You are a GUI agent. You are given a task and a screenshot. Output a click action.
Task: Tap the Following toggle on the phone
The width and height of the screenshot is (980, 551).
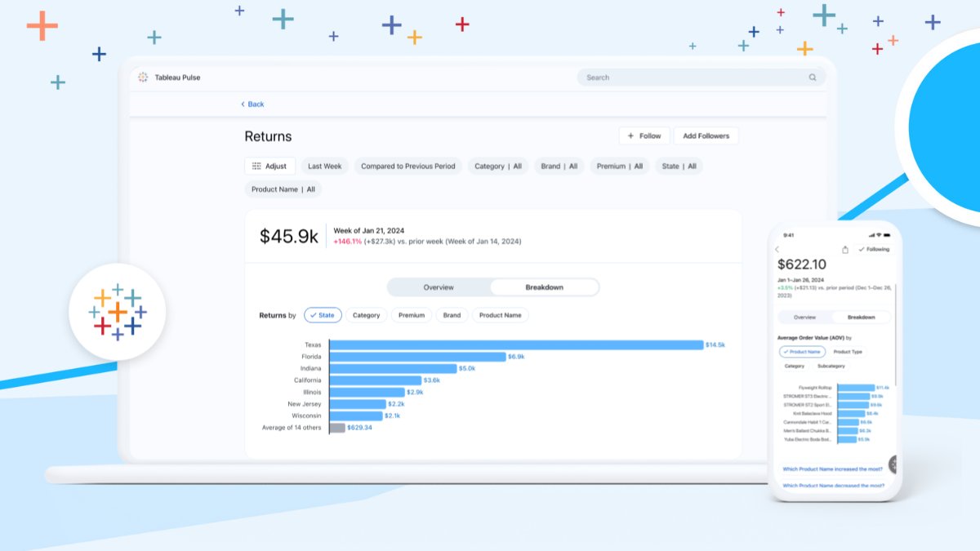click(x=873, y=250)
